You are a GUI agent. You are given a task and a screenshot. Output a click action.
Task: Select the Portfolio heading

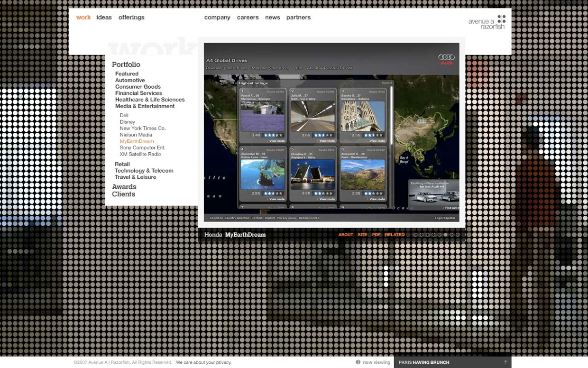[x=126, y=64]
